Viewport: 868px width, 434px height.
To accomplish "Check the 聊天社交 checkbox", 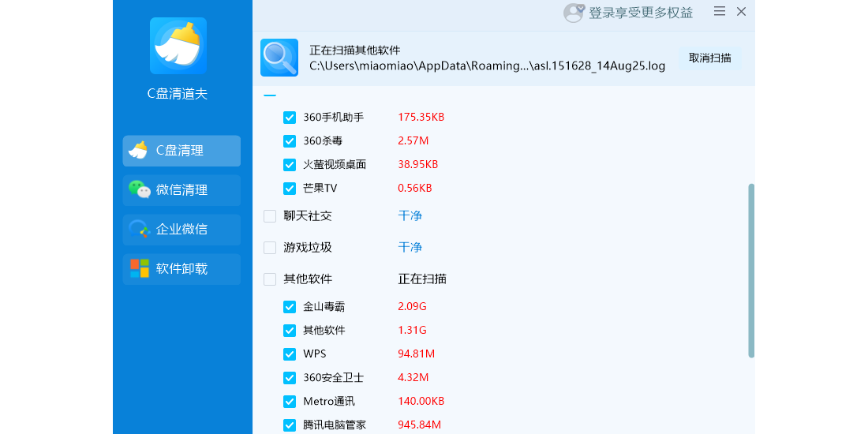I will point(270,216).
